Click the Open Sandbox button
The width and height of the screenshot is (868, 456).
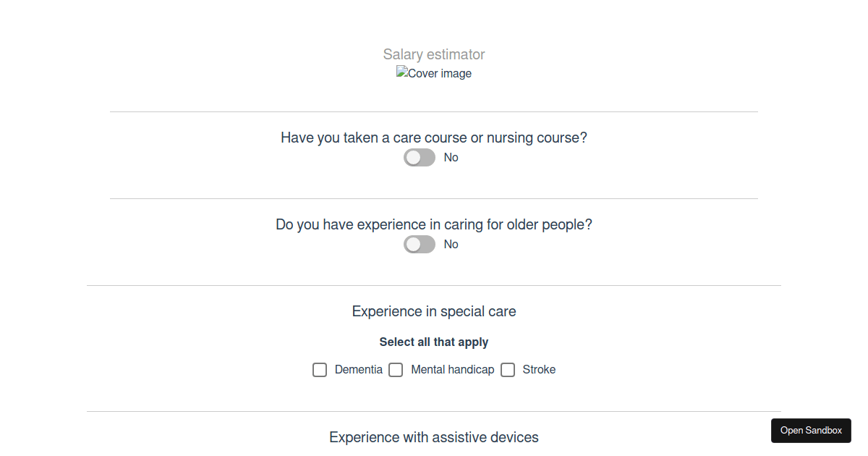pos(811,430)
